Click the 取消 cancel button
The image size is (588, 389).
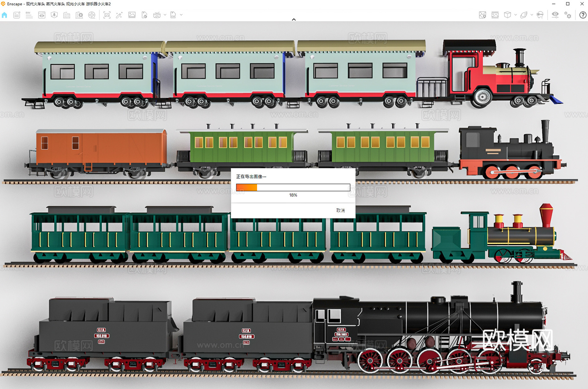pyautogui.click(x=340, y=210)
